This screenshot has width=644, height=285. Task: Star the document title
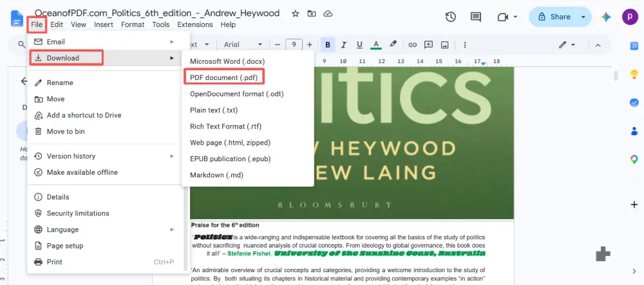[x=296, y=14]
